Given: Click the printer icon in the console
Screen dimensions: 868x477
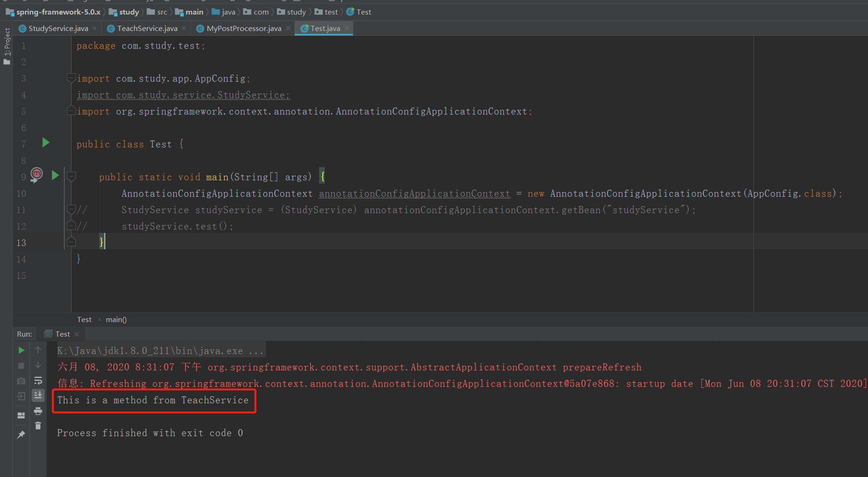Looking at the screenshot, I should click(38, 411).
